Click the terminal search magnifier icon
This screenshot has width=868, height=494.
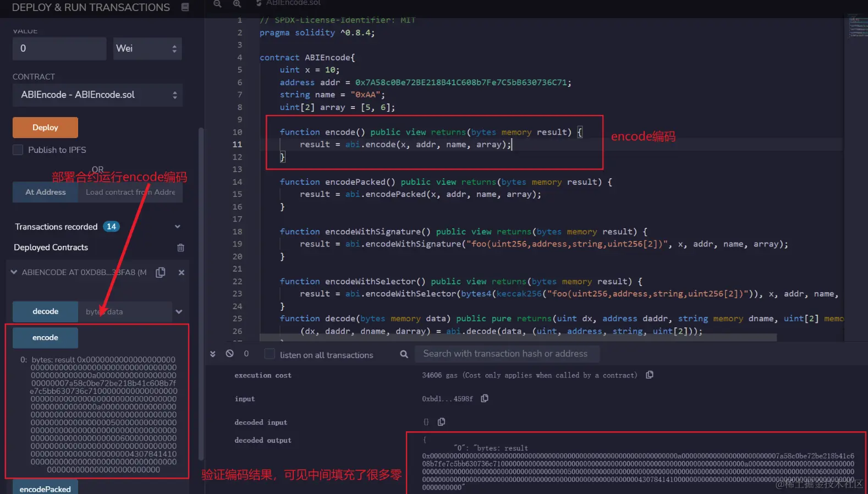pos(404,354)
